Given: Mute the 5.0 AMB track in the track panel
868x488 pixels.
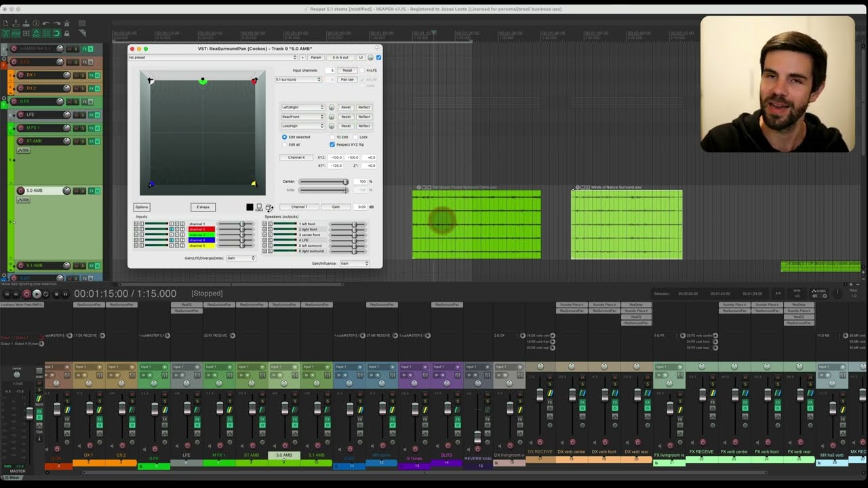Looking at the screenshot, I should 76,190.
